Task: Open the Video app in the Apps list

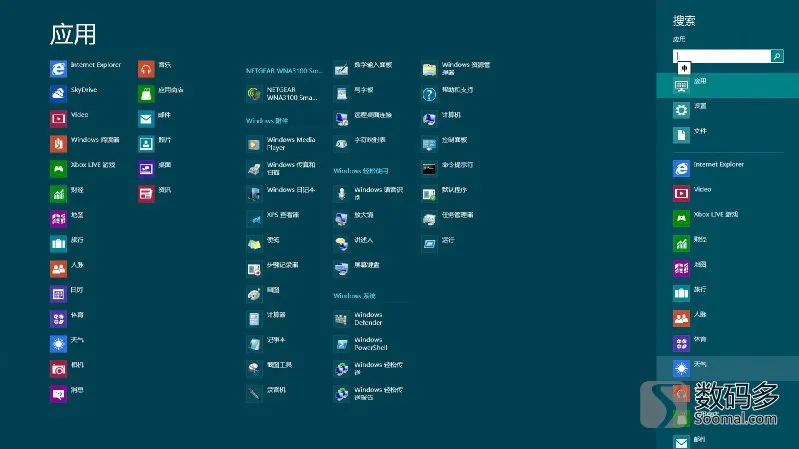Action: [x=69, y=119]
